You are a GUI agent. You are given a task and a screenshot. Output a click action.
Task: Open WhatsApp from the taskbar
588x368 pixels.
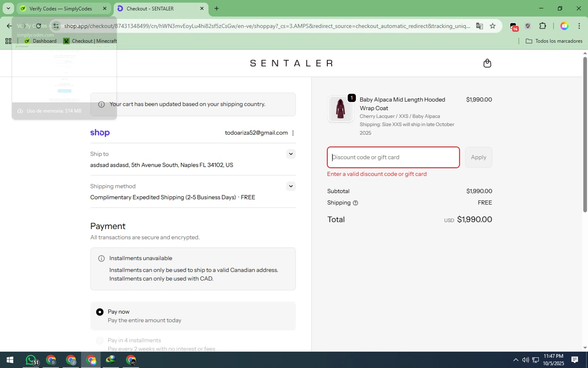point(31,360)
